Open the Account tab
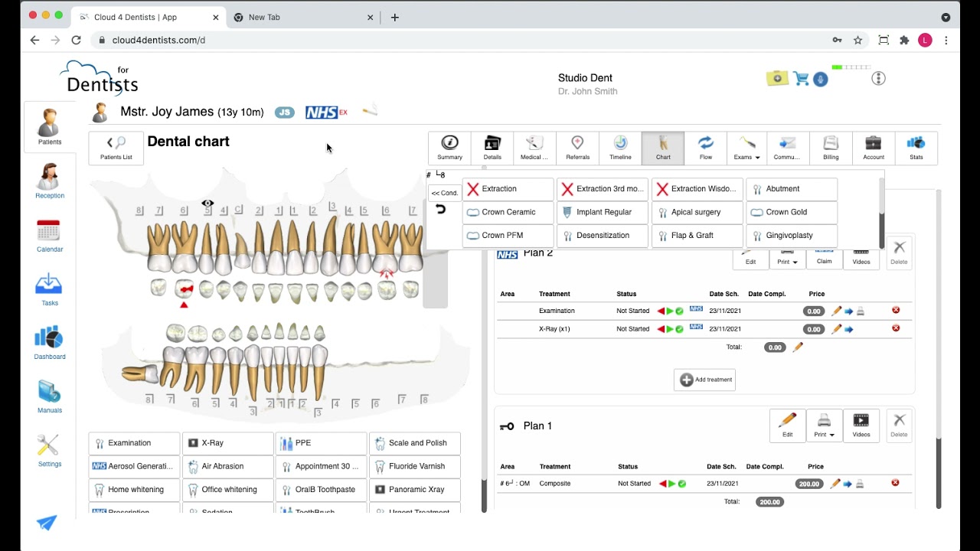 tap(874, 148)
